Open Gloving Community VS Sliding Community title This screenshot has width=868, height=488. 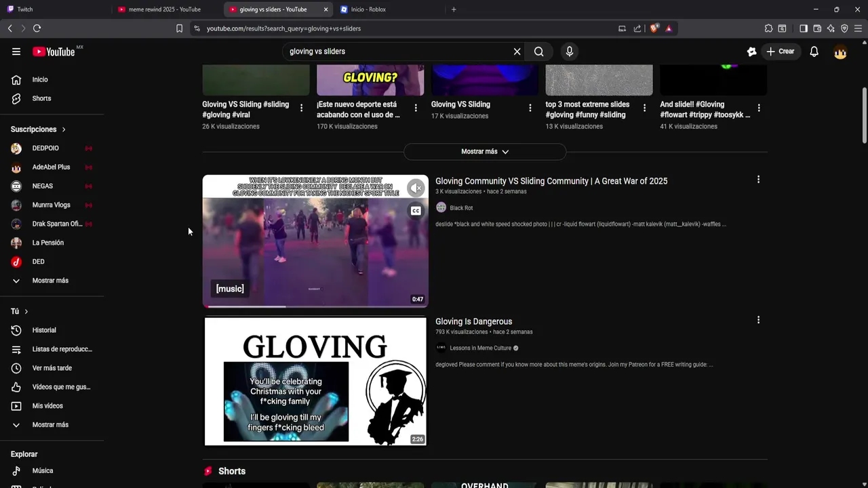coord(551,181)
